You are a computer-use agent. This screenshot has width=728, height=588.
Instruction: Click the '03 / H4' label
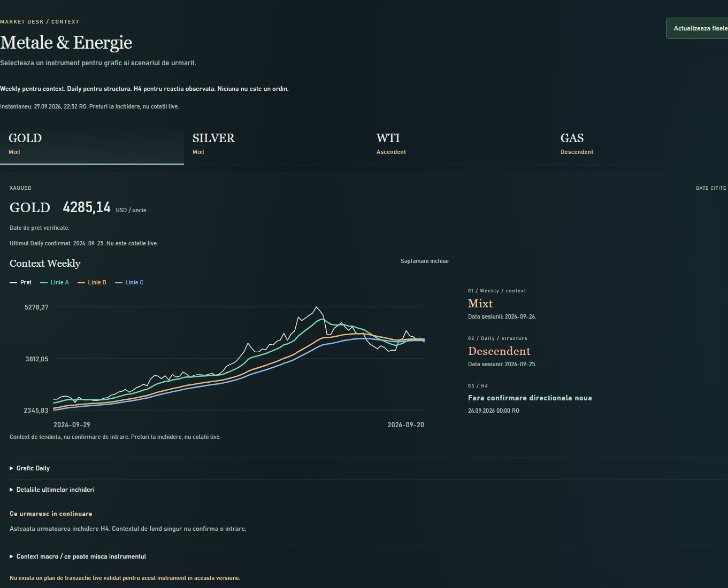point(478,386)
